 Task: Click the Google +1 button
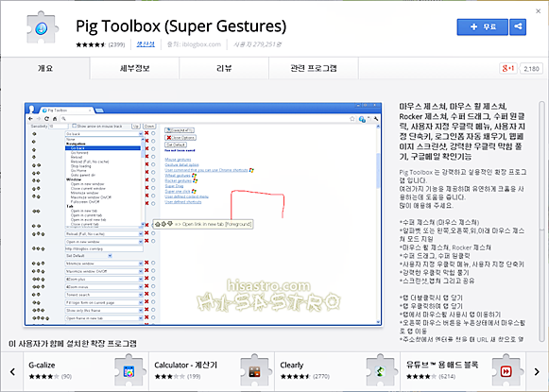[508, 68]
